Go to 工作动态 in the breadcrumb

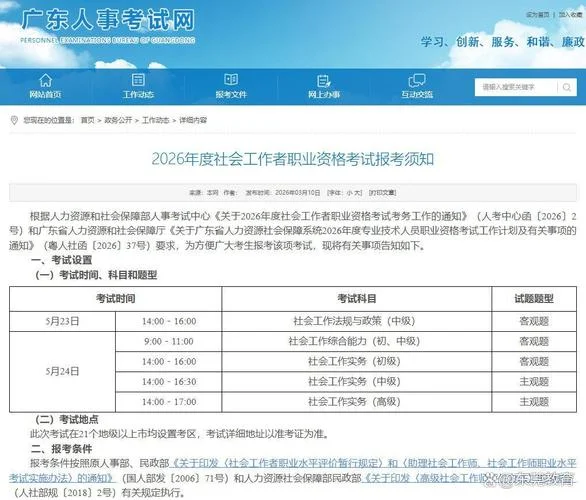[155, 120]
